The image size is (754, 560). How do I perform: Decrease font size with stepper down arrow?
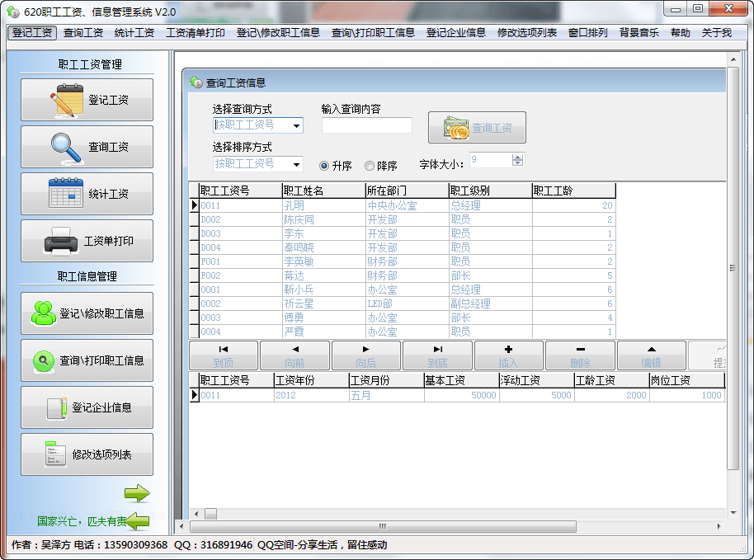coord(517,163)
